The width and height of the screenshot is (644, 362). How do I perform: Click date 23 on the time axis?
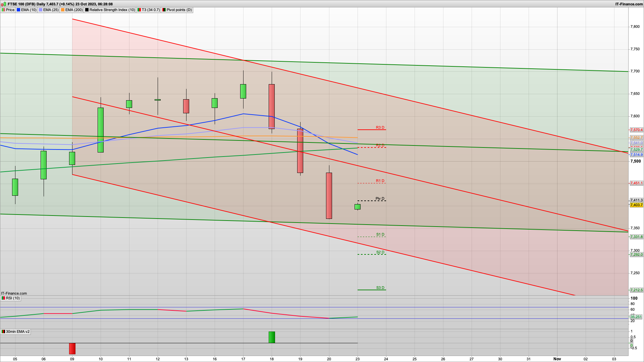358,359
